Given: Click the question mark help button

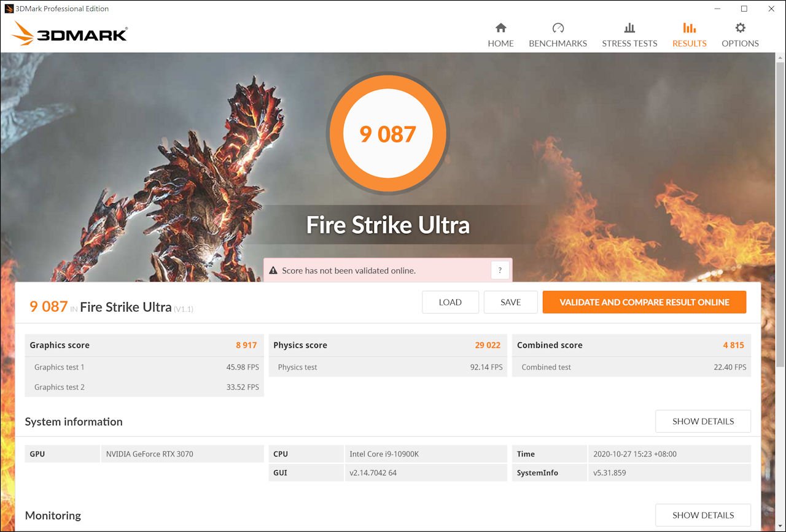Looking at the screenshot, I should tap(500, 271).
